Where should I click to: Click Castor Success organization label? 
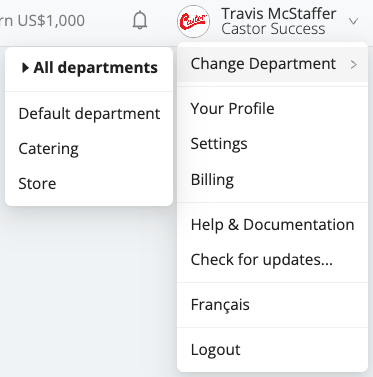(x=273, y=29)
